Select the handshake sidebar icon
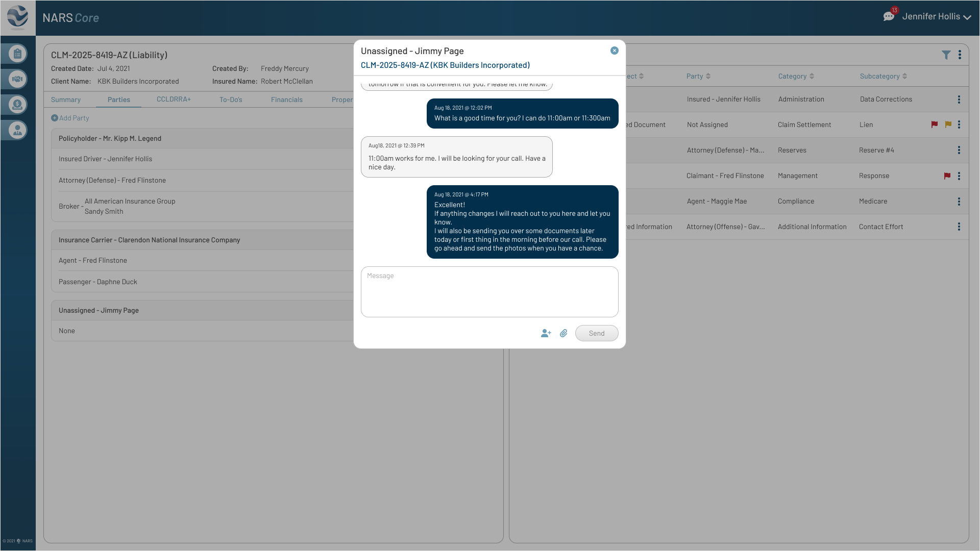 click(17, 79)
